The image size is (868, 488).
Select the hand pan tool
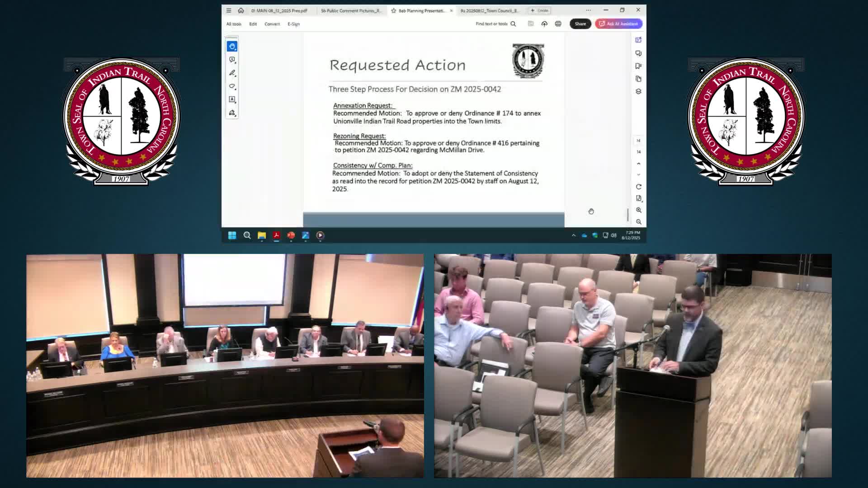click(x=232, y=46)
